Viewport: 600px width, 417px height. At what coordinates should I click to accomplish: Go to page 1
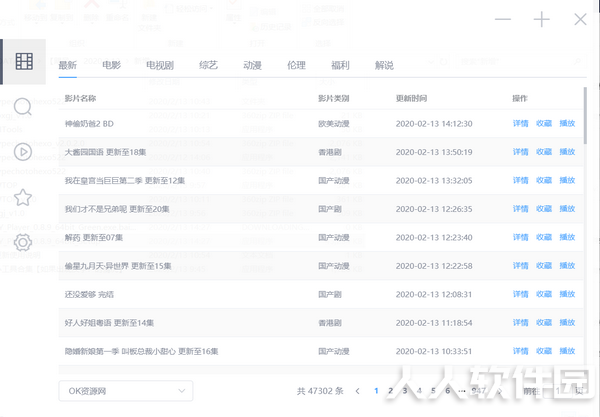click(x=376, y=391)
